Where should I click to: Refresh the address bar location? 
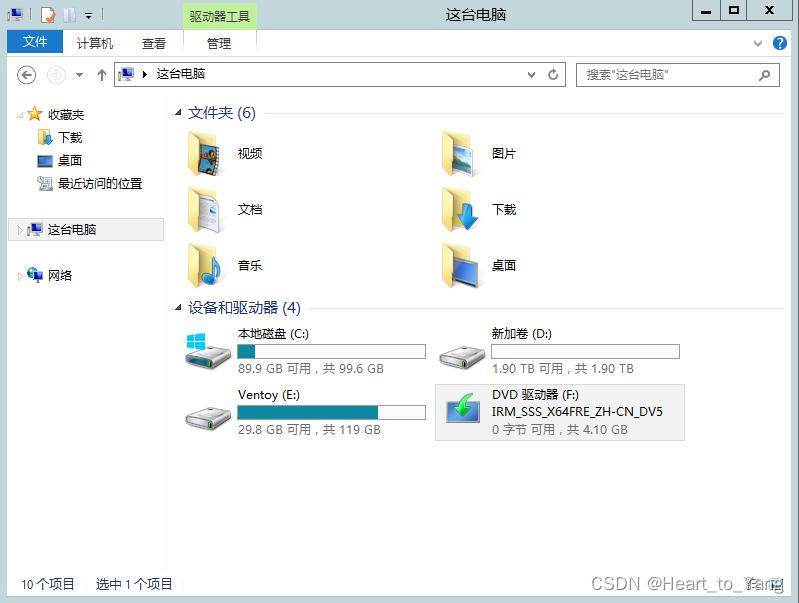(553, 75)
